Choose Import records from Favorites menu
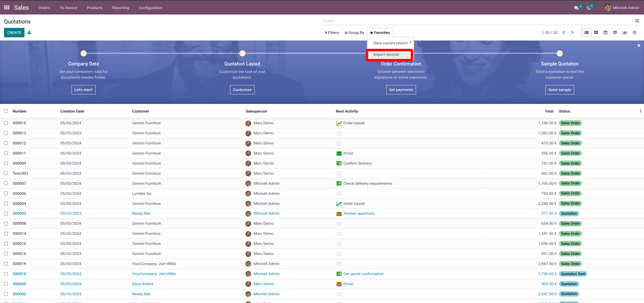Screen dimensions: 644x303 [x=389, y=55]
